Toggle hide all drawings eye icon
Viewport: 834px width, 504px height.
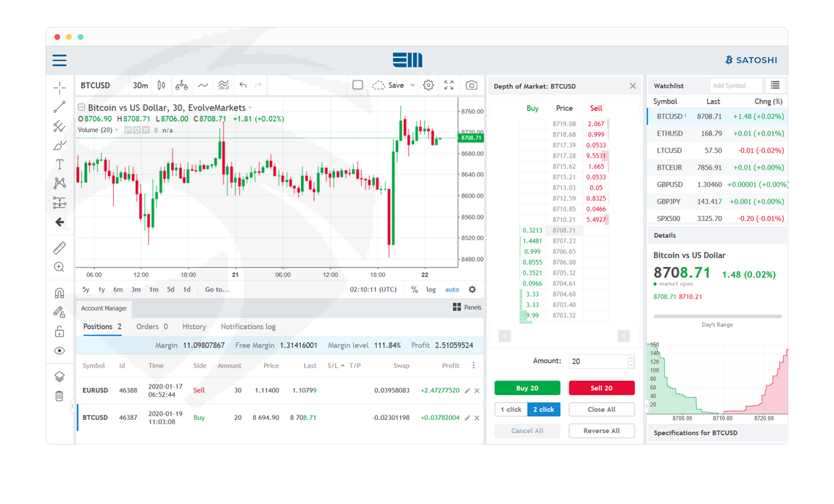coord(59,351)
